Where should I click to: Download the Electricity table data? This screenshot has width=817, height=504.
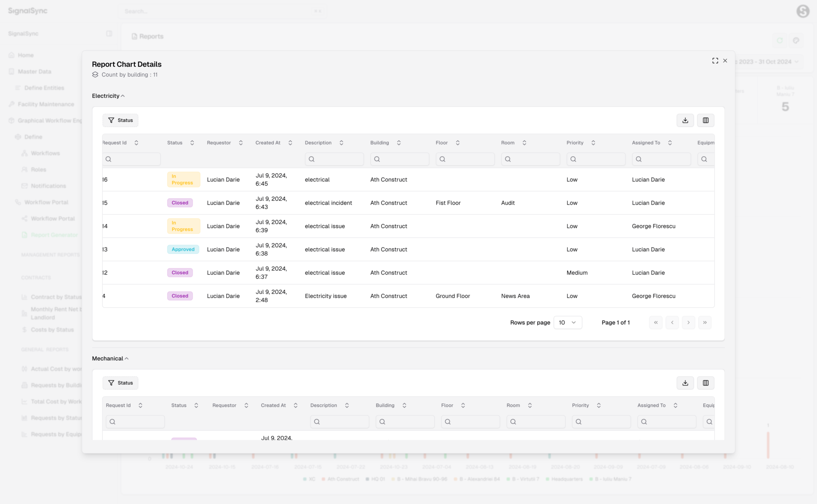685,120
